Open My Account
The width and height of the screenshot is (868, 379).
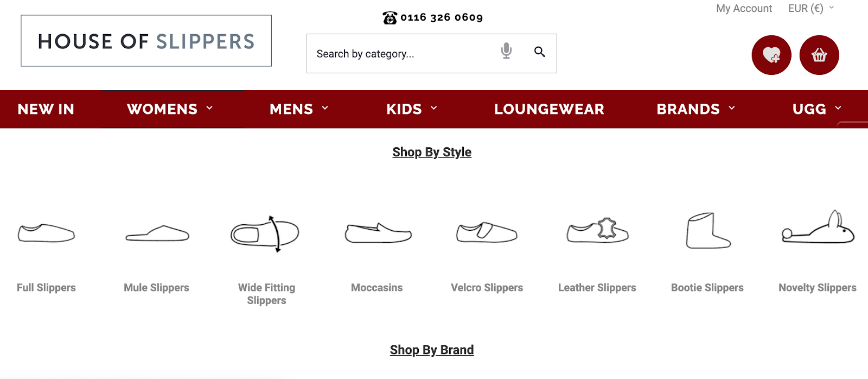(744, 8)
